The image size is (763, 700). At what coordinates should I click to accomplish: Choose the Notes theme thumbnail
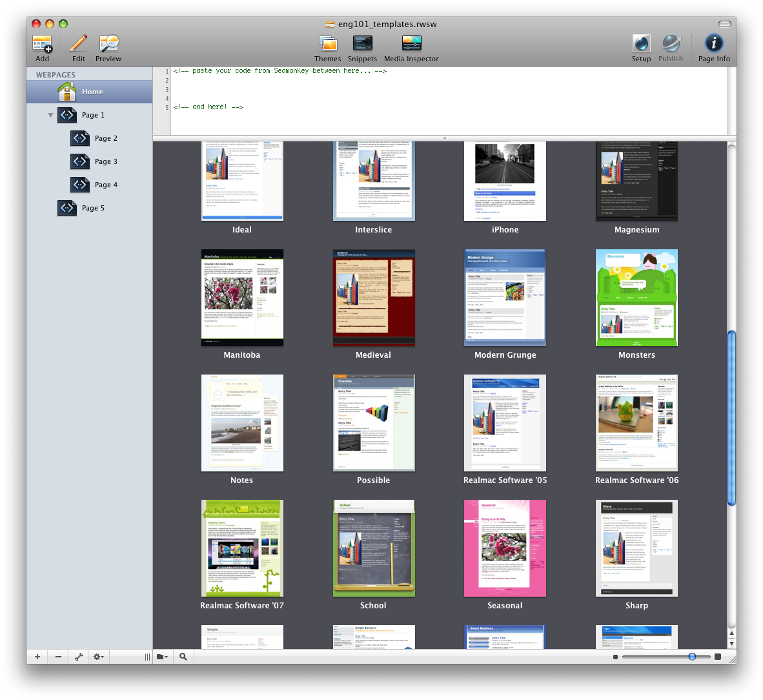pos(242,423)
